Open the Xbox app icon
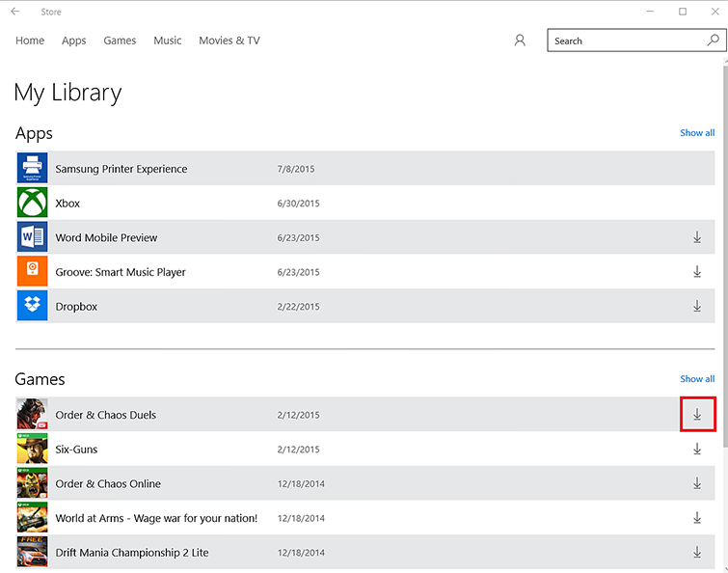Viewport: 728px width, 573px height. [x=32, y=204]
